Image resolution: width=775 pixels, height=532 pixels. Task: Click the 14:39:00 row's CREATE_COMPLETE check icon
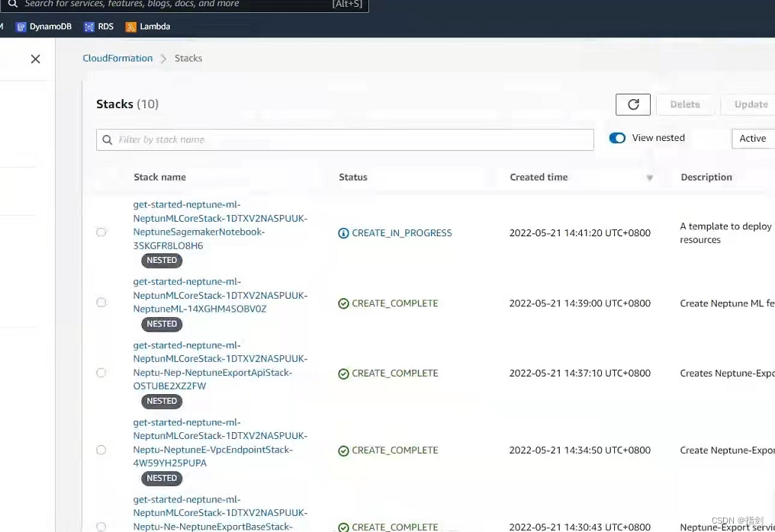pos(343,303)
